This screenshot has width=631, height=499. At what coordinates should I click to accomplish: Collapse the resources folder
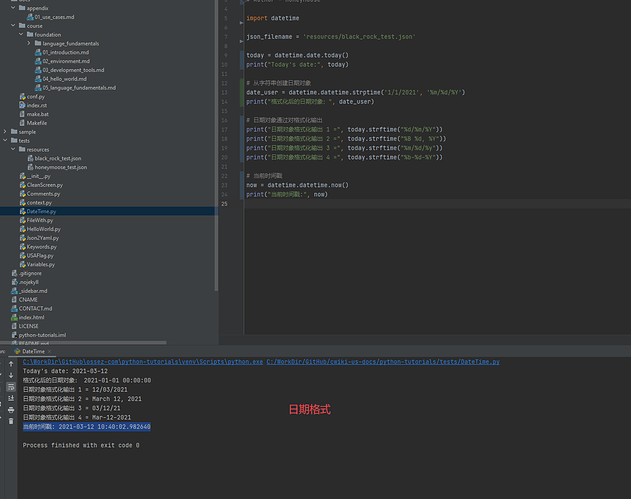[13, 149]
